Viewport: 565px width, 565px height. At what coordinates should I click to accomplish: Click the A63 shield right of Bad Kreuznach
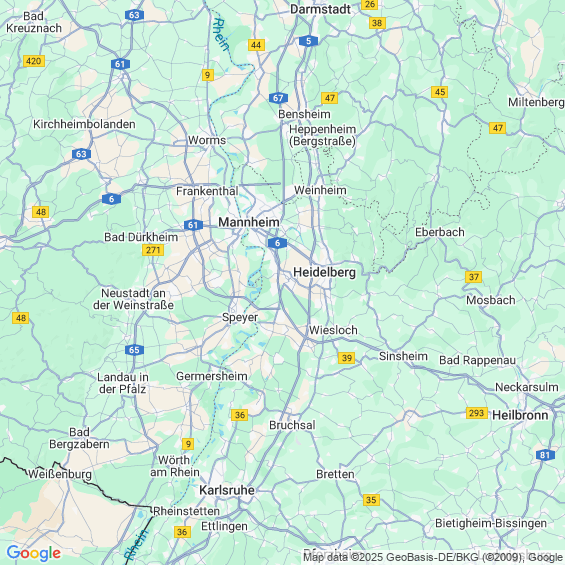tap(134, 15)
